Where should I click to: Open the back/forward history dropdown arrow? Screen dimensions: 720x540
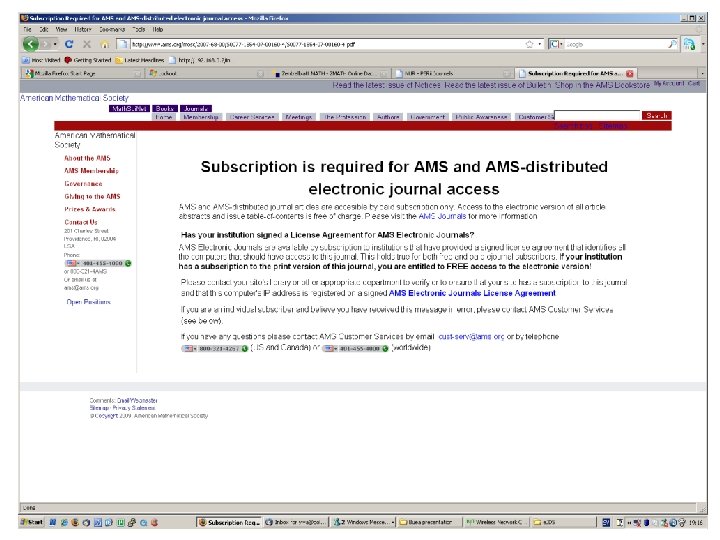point(55,44)
